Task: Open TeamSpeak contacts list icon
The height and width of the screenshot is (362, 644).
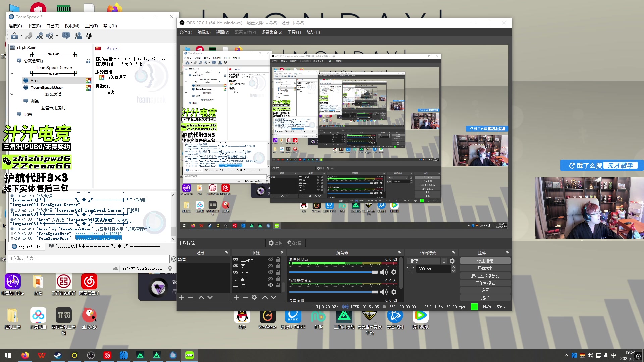Action: tap(78, 36)
